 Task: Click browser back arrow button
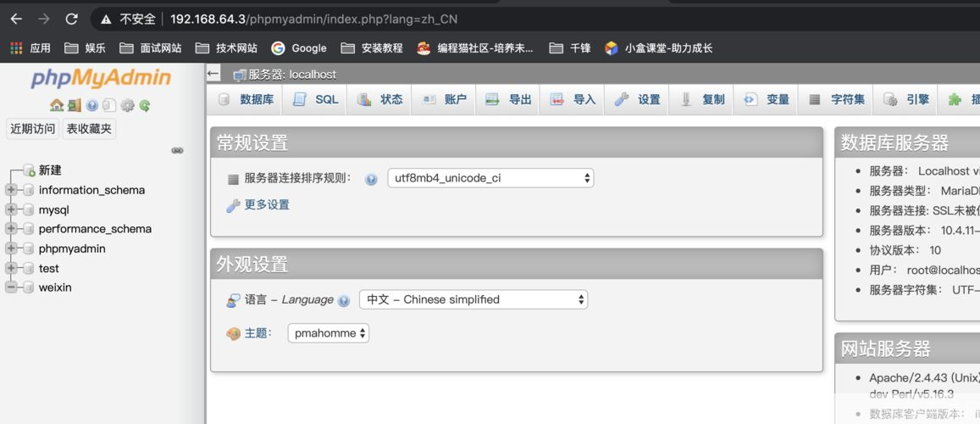click(x=16, y=19)
